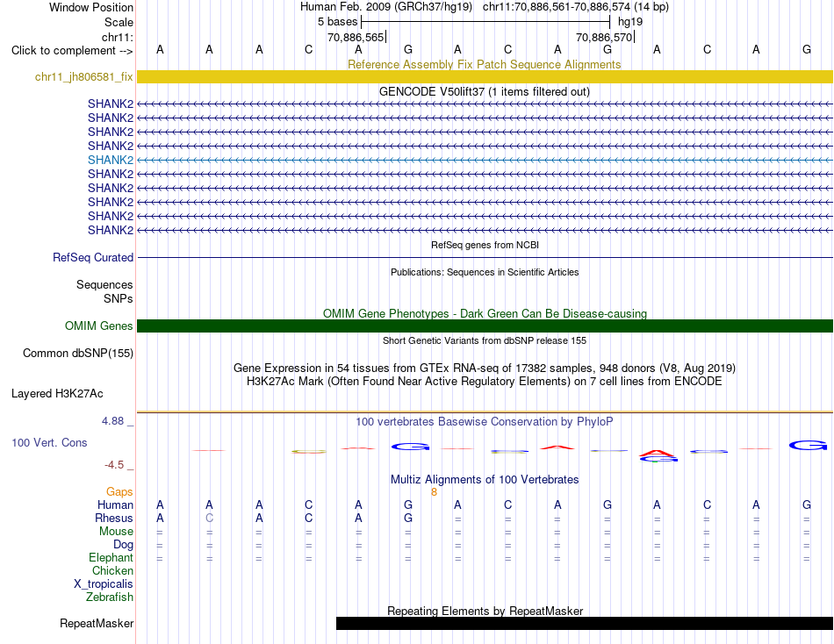
Task: Click the faded C base in Rhesus row
Action: pos(209,518)
